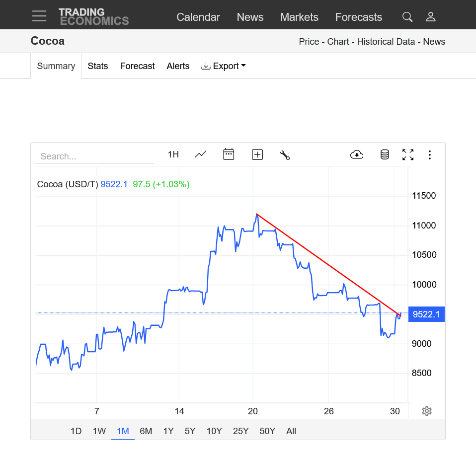Switch to the Forecast tab
476x460 pixels.
click(x=138, y=66)
